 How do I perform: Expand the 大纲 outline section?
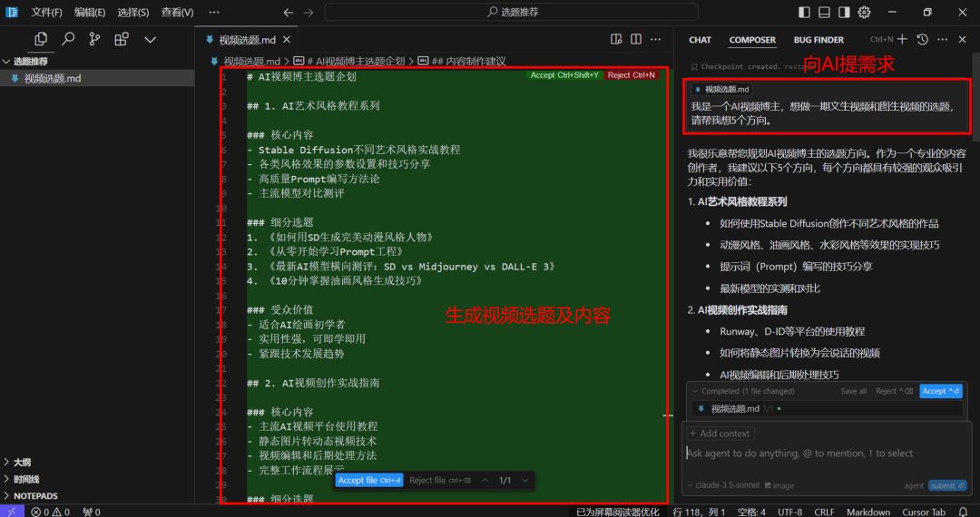tap(22, 462)
